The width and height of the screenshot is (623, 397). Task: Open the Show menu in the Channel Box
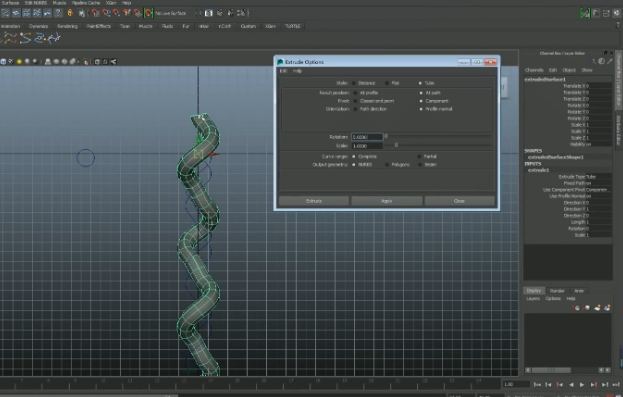(587, 70)
